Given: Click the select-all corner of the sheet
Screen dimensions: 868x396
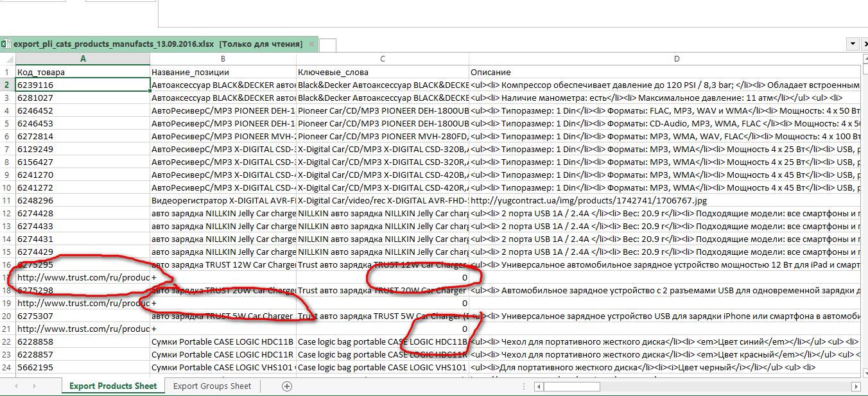Looking at the screenshot, I should click(x=7, y=58).
